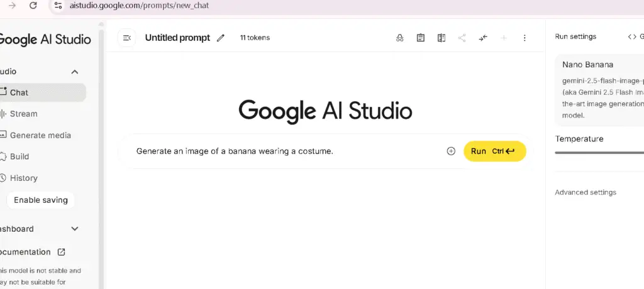Click the compress arrows icon in toolbar
644x289 pixels.
[x=483, y=38]
